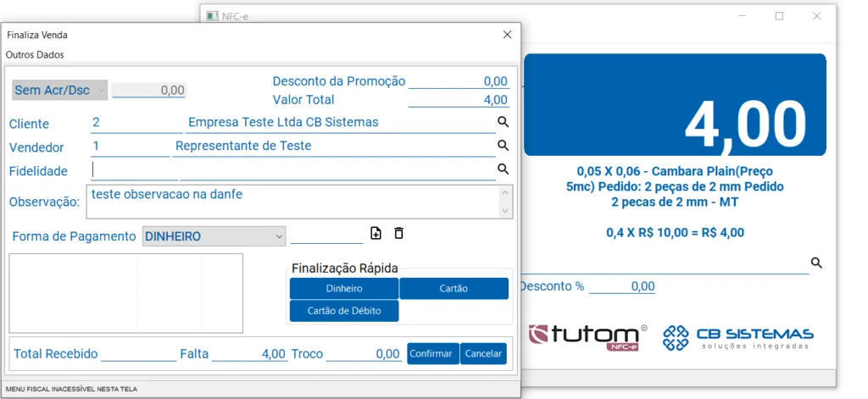This screenshot has height=399, width=868.
Task: Click the Fidelidade code input field
Action: coord(134,170)
